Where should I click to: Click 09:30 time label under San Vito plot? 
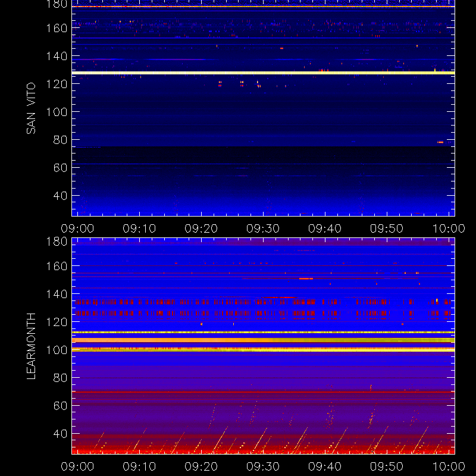pos(263,228)
